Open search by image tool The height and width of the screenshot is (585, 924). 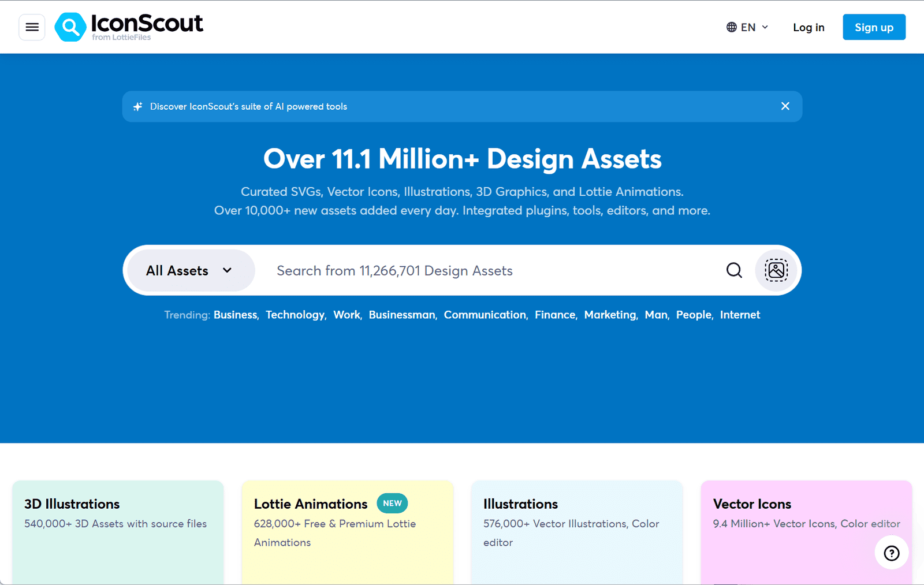click(x=776, y=270)
